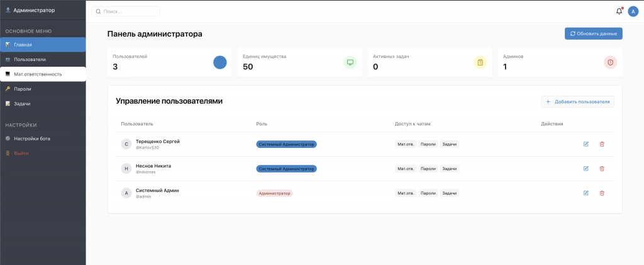The height and width of the screenshot is (265, 644).
Task: Click the yellow clipboard icon on Активных задач card
Action: pyautogui.click(x=480, y=62)
